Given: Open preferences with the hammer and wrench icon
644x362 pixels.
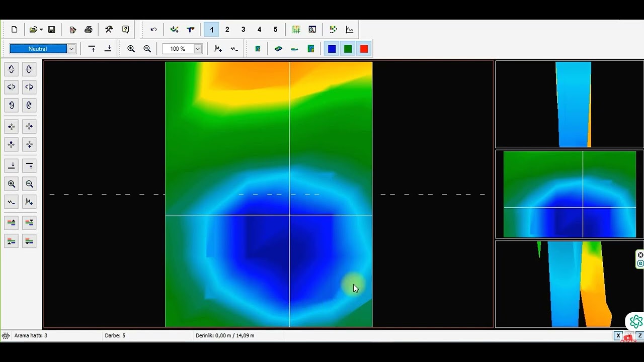Looking at the screenshot, I should click(x=109, y=30).
